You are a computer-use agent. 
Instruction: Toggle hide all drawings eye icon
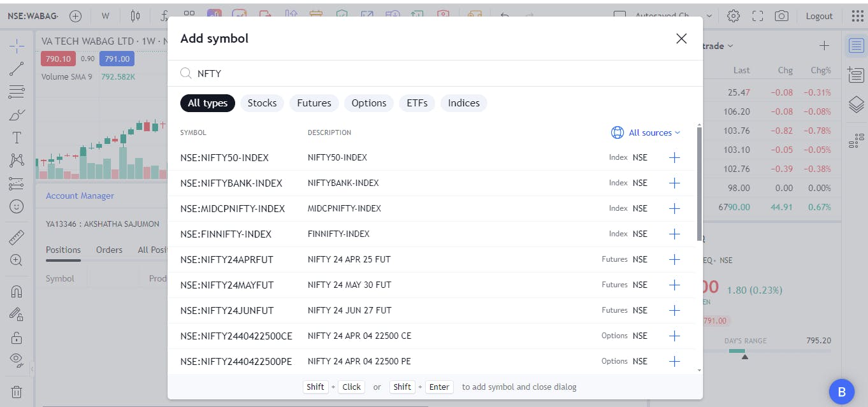click(17, 360)
